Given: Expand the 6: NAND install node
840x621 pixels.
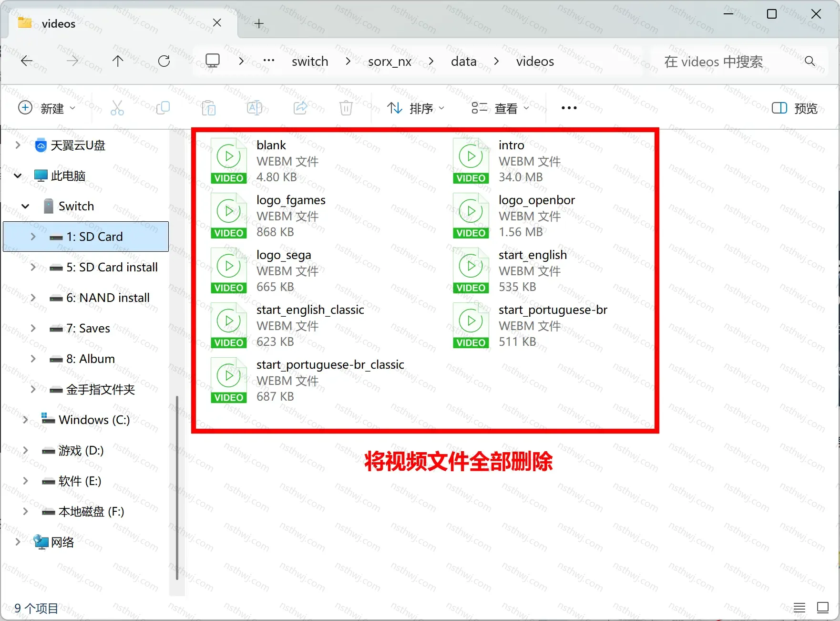Looking at the screenshot, I should point(33,298).
